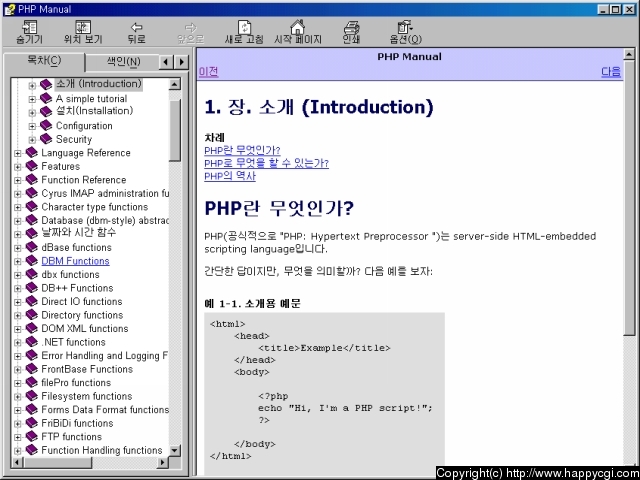The width and height of the screenshot is (640, 480).
Task: Expand the DB++ Functions tree node
Action: (x=18, y=289)
